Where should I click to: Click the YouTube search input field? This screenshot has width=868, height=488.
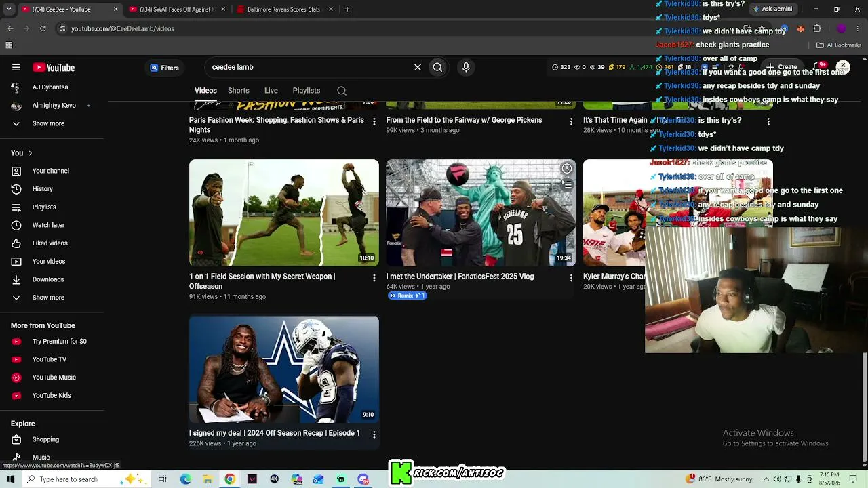pos(309,67)
